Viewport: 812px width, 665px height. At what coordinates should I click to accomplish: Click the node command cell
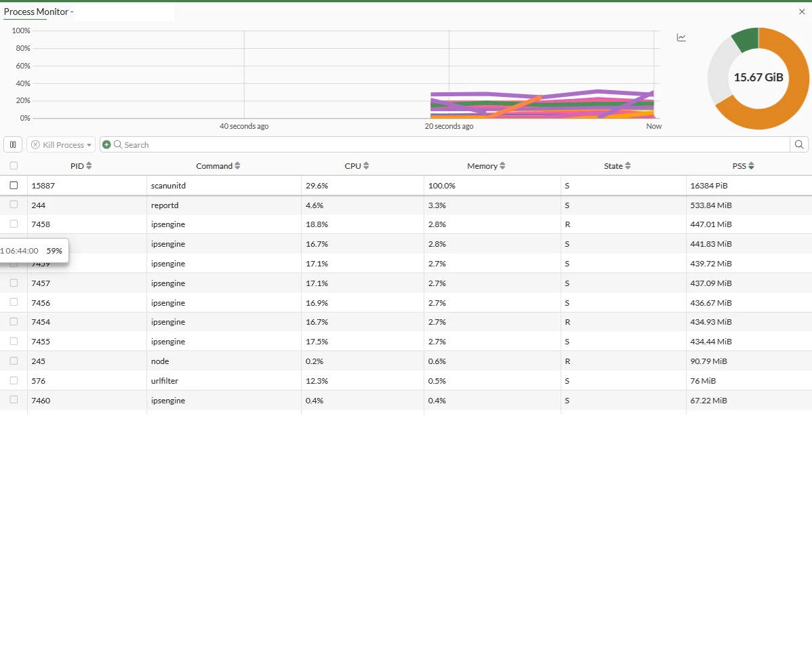point(160,361)
